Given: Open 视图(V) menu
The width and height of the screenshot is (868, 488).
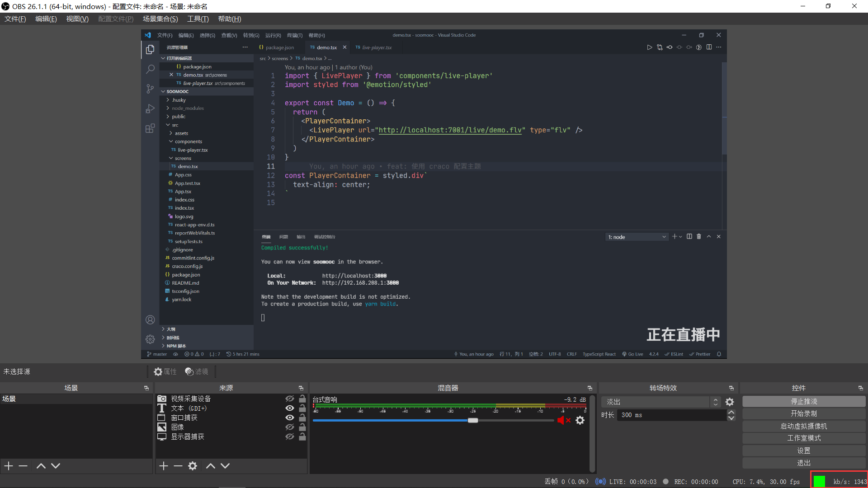Looking at the screenshot, I should (77, 19).
